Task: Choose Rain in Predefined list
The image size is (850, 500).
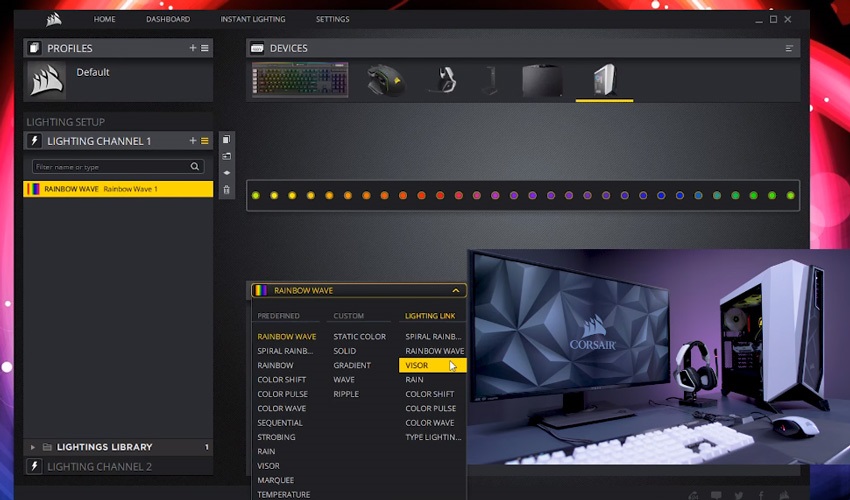Action: 266,452
